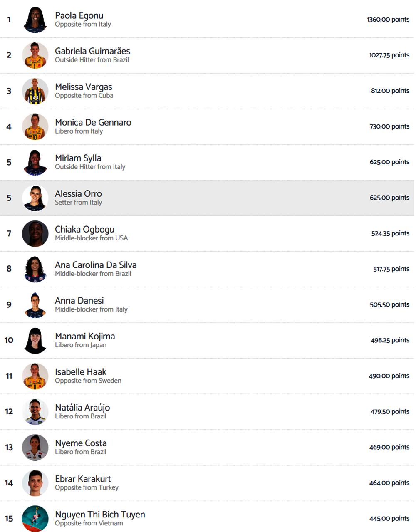
Task: Click the avatar photo beside Chiaka Ogbogu
Action: 35,234
